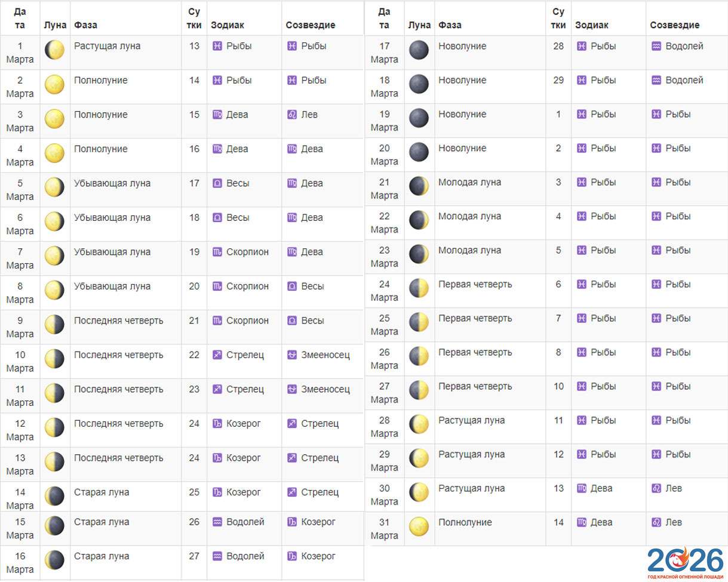Select the Весы zodiac icon for 5 Марта
The image size is (728, 582).
217,184
